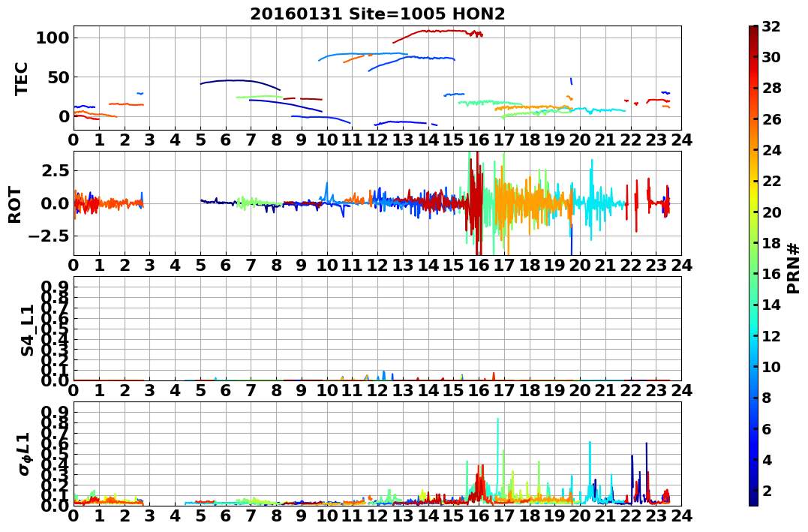This screenshot has height=532, width=808.
Task: Click sigma-phi panel x-axis tick '3'
Action: (x=149, y=515)
